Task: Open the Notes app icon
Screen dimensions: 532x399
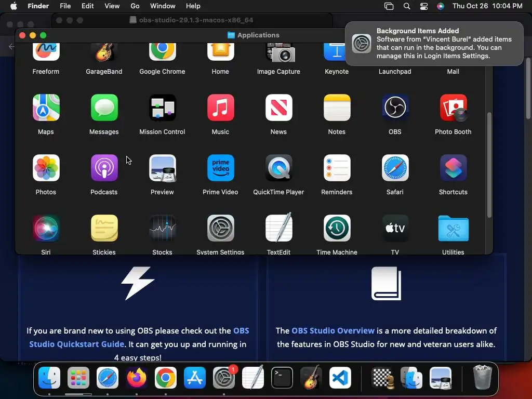Action: tap(337, 108)
